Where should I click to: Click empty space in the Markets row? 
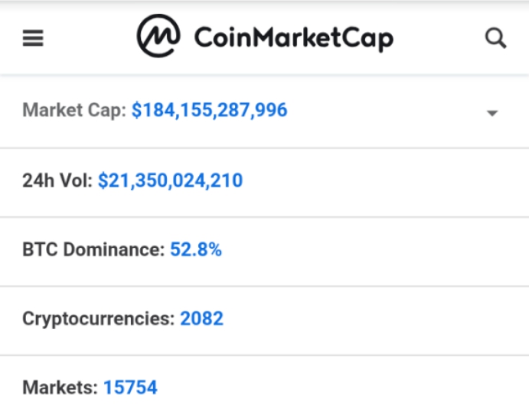click(x=345, y=388)
